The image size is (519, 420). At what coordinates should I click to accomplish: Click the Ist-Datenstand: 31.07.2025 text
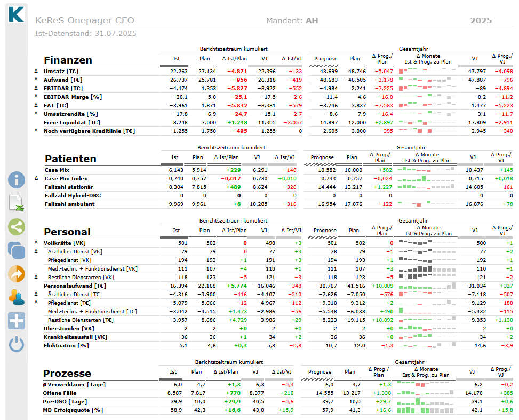click(x=86, y=34)
